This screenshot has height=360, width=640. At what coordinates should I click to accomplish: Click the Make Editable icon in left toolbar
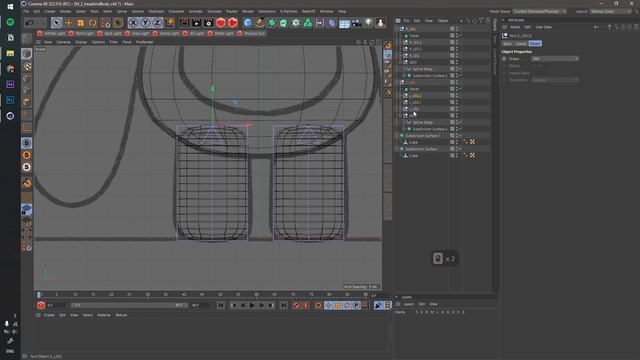point(27,38)
